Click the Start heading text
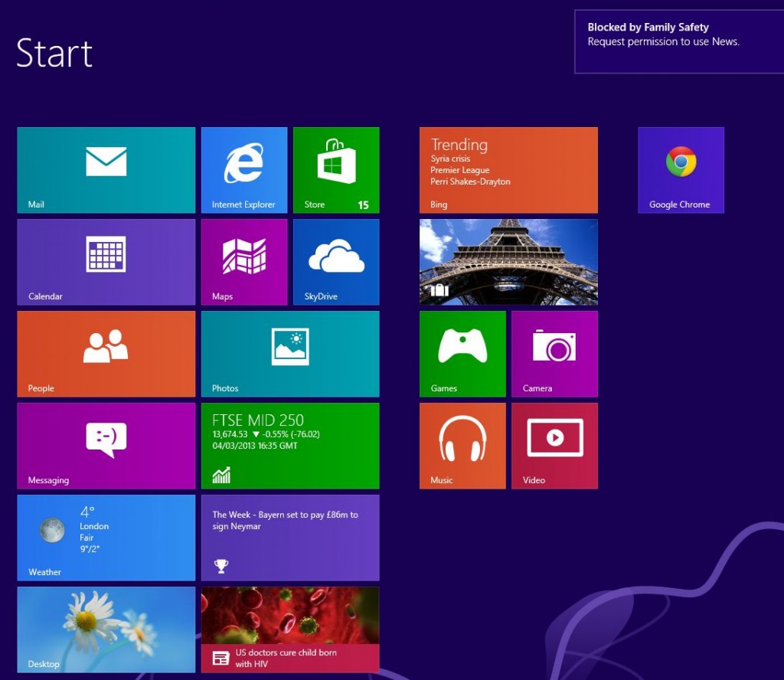This screenshot has height=680, width=784. tap(54, 53)
